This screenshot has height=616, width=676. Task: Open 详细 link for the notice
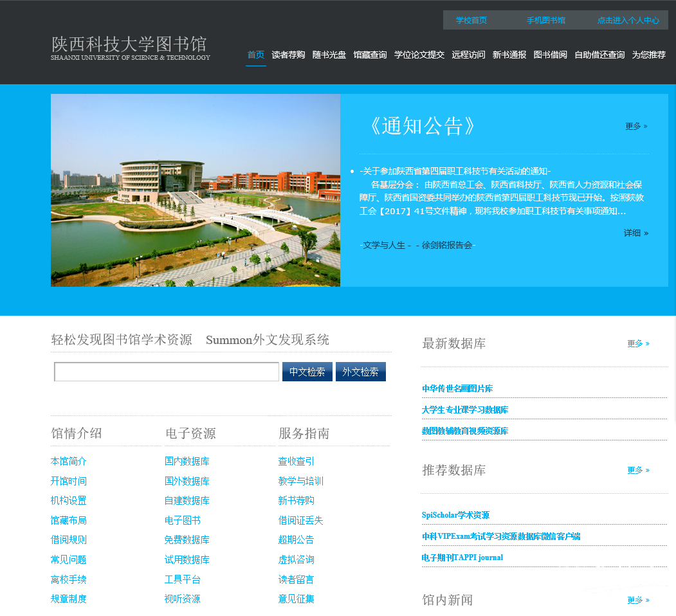[x=635, y=233]
